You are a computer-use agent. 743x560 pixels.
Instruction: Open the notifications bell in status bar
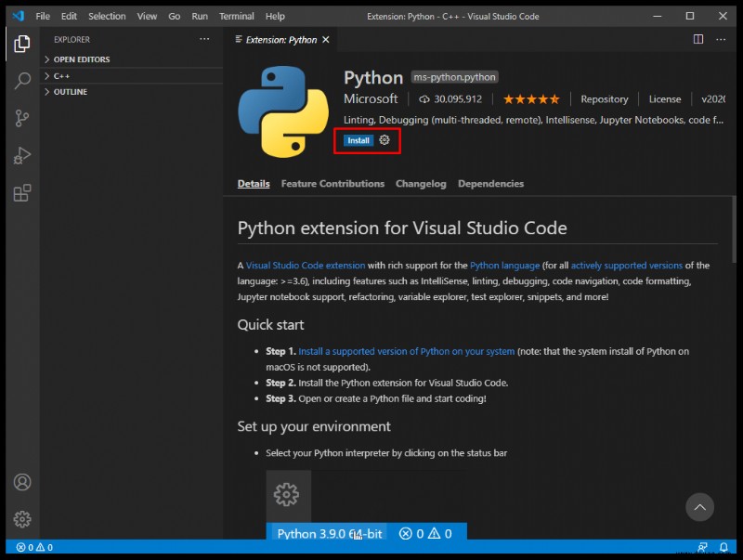723,547
